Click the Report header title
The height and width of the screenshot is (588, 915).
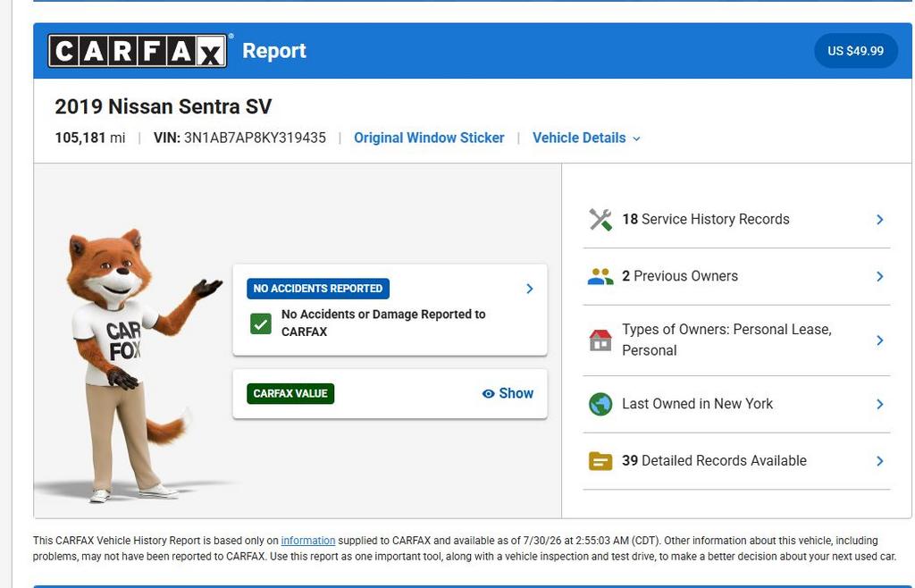click(x=274, y=51)
